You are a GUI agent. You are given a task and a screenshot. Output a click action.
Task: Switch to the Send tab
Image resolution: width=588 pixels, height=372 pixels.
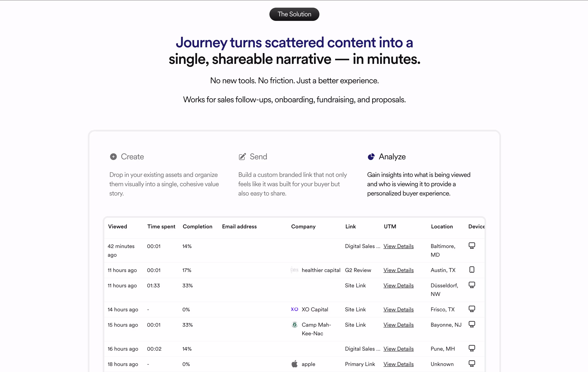click(x=258, y=157)
